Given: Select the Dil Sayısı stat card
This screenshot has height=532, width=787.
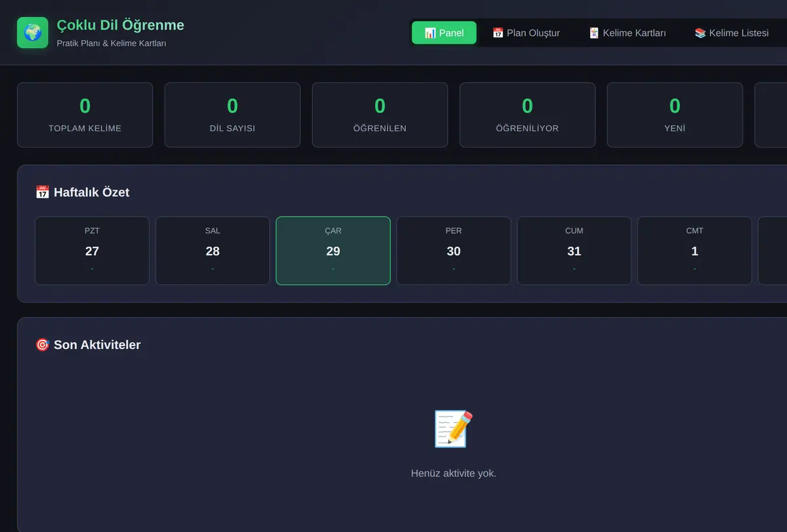Looking at the screenshot, I should pyautogui.click(x=232, y=115).
